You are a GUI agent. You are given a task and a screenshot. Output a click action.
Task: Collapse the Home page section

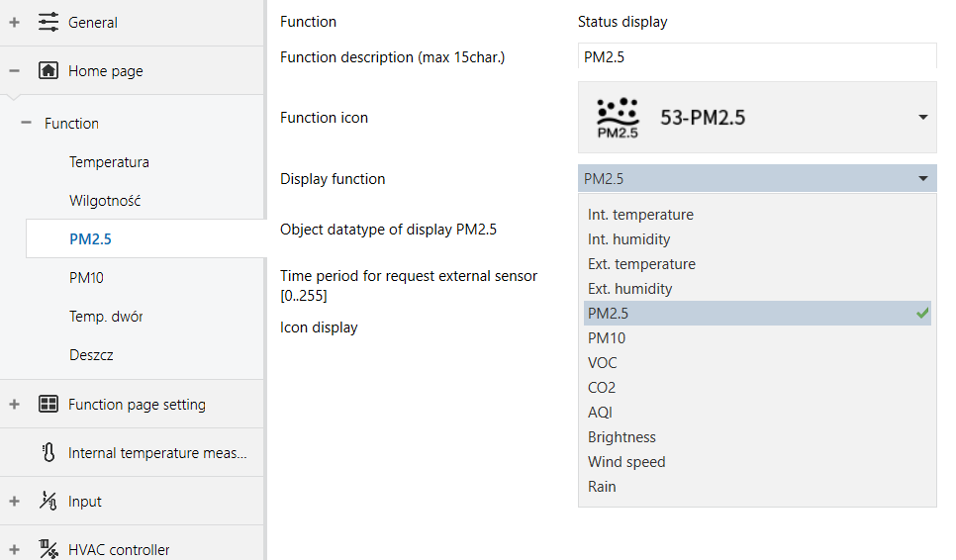tap(14, 71)
